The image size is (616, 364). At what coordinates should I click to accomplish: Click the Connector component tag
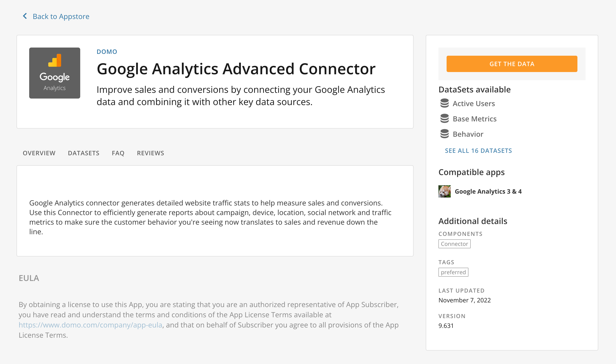pos(454,244)
